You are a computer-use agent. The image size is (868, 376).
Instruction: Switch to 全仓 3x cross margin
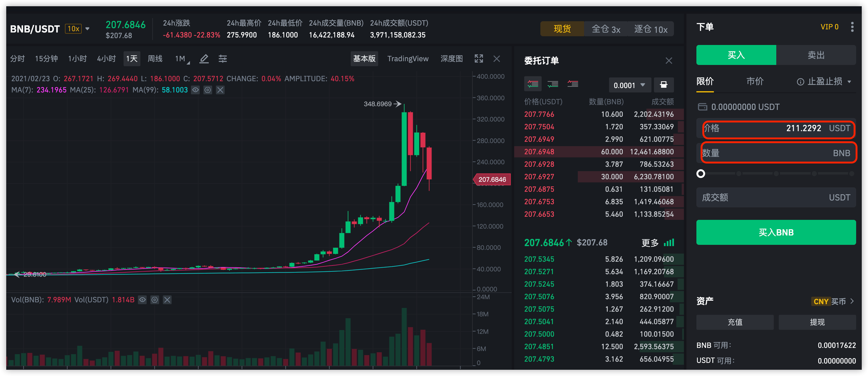[606, 29]
